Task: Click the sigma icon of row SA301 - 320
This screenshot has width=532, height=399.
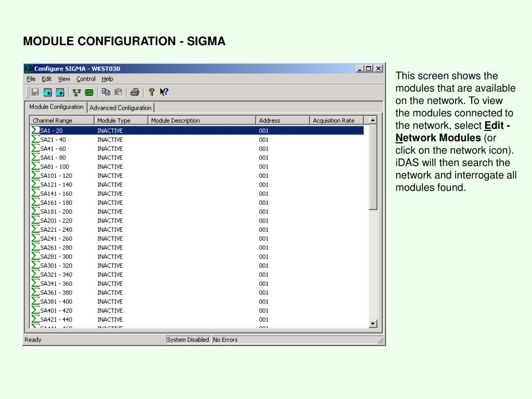Action: pos(35,265)
